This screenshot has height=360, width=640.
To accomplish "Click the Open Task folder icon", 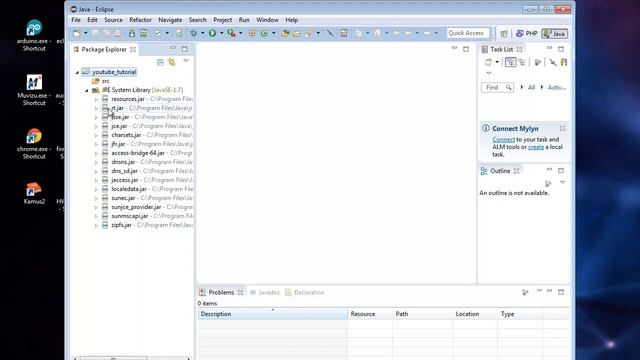I will pos(297,33).
